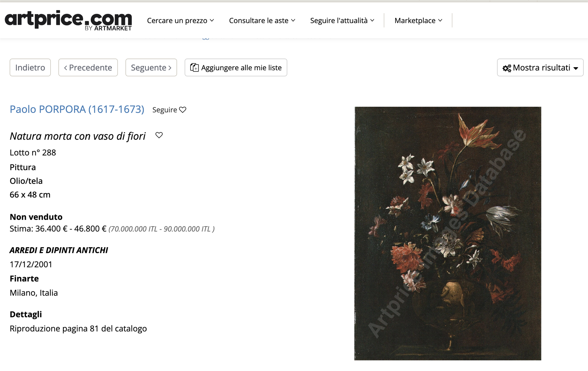Click the add-to-list clipboard icon
588x371 pixels.
point(194,68)
